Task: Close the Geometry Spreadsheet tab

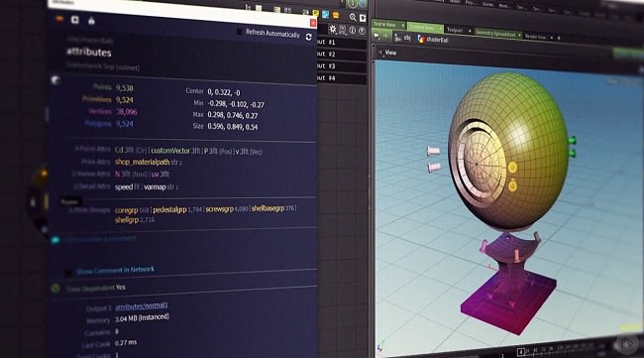Action: 519,36
